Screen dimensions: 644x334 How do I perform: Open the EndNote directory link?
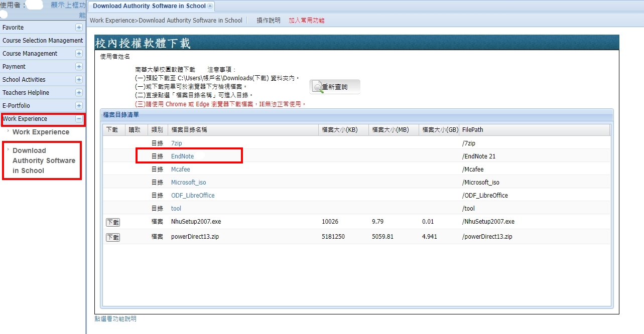(x=182, y=156)
